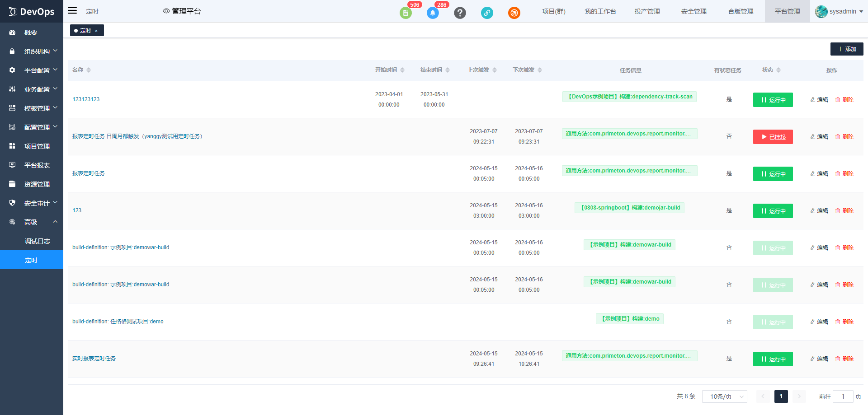Click the orange prohibited circle icon
Image resolution: width=868 pixels, height=415 pixels.
click(514, 13)
